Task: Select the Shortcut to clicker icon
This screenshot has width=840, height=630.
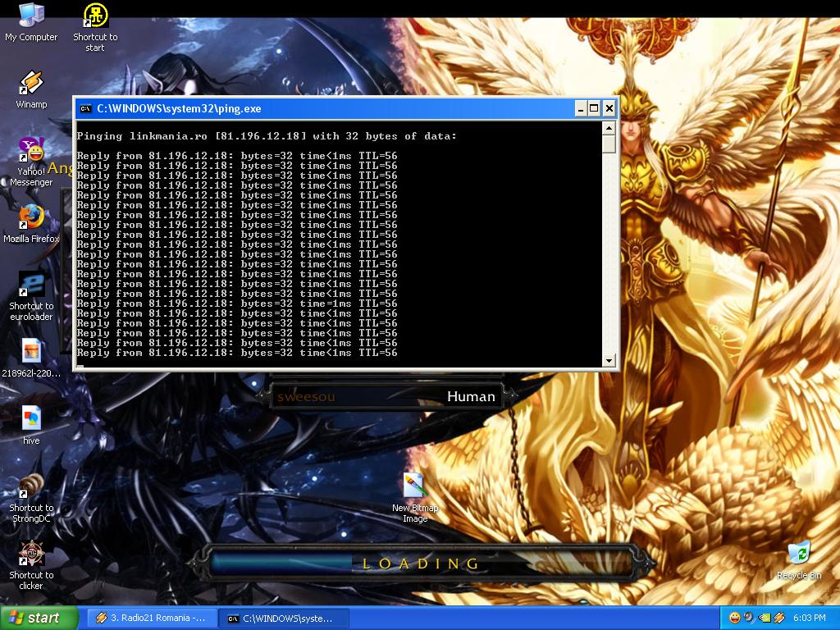Action: click(x=31, y=565)
